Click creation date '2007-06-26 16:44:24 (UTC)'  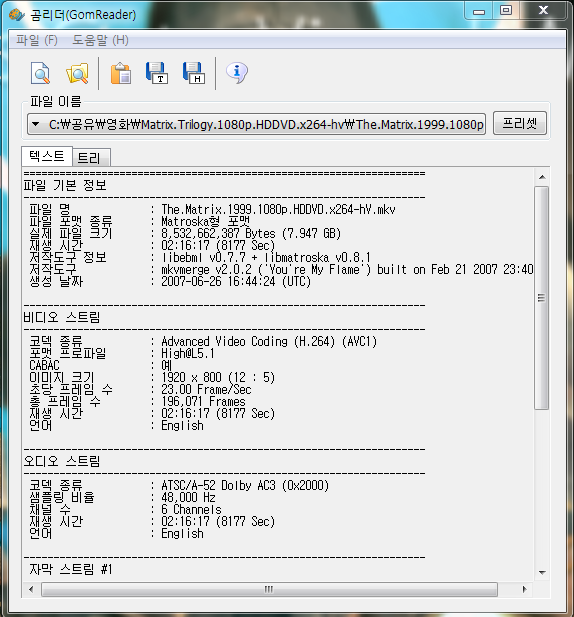(x=236, y=281)
